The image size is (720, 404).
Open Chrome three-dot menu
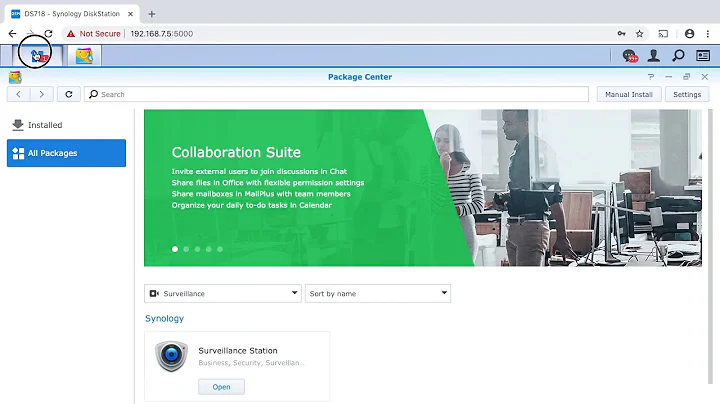point(708,34)
